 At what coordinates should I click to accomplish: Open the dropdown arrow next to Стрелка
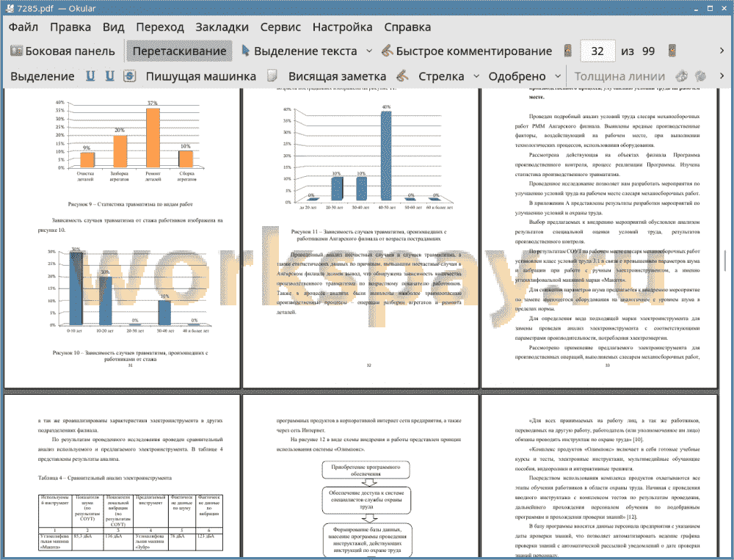476,76
